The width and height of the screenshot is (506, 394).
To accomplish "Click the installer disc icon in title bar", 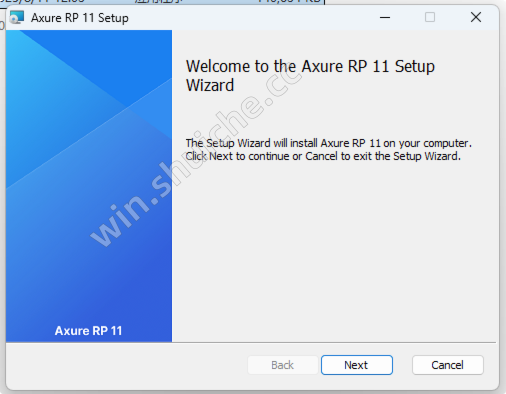I will 17,17.
